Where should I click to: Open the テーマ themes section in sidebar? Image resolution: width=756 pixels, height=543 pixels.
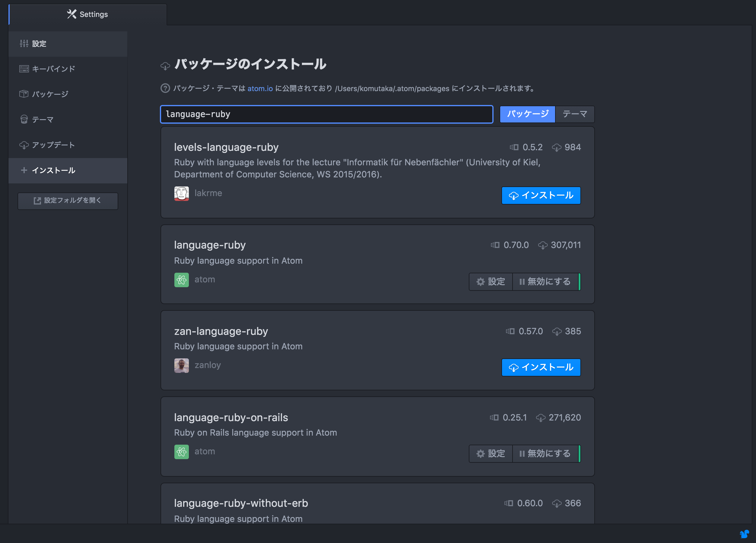68,120
